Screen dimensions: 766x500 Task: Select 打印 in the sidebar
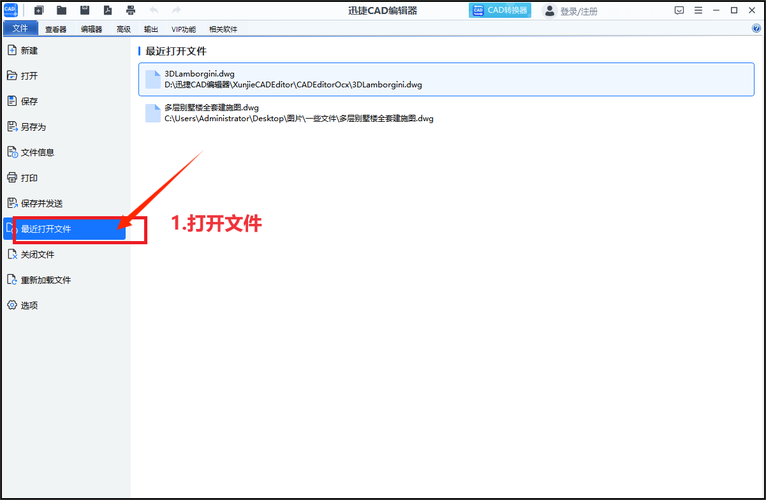[x=66, y=177]
